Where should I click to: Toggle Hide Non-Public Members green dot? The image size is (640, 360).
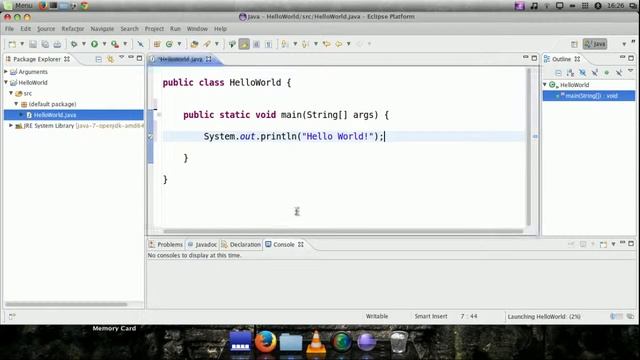pyautogui.click(x=607, y=73)
